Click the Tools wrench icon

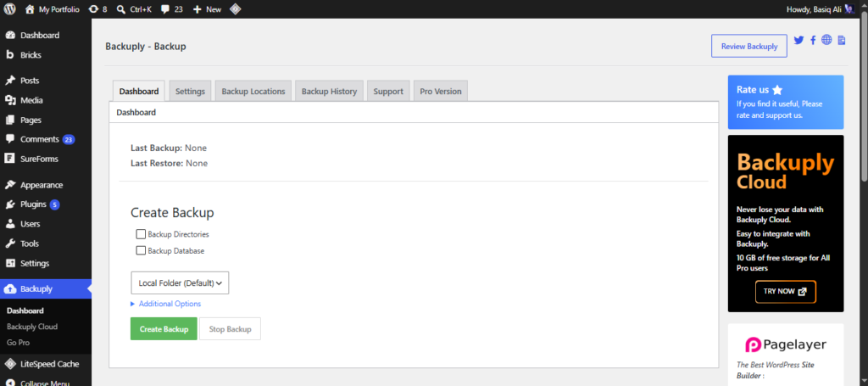tap(10, 243)
